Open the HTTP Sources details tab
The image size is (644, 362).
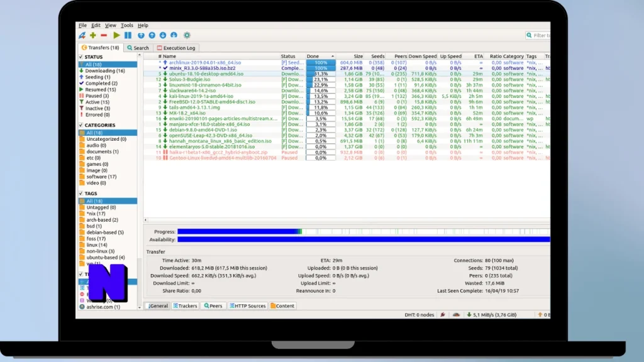click(x=248, y=306)
